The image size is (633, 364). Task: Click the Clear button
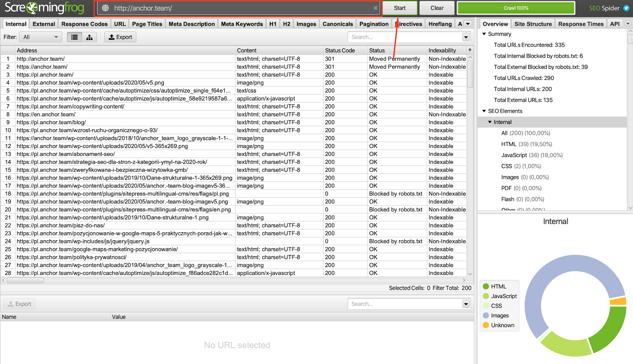[437, 8]
